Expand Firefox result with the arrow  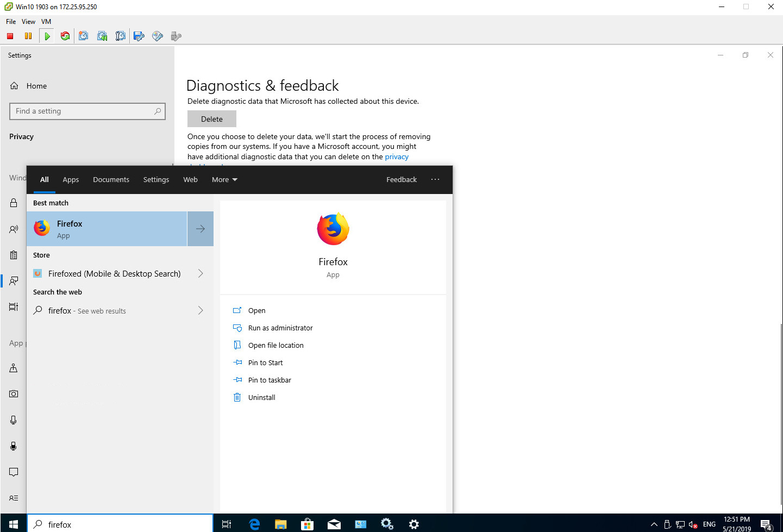(201, 229)
